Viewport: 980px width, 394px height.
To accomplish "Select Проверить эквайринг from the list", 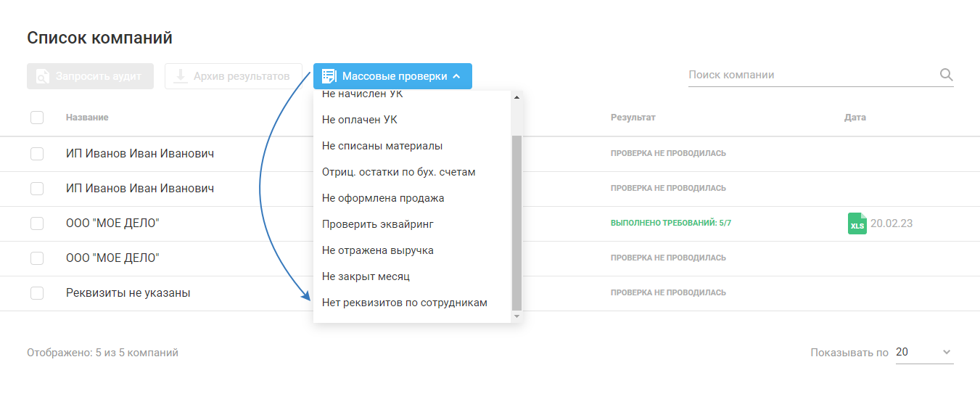I will coord(377,224).
